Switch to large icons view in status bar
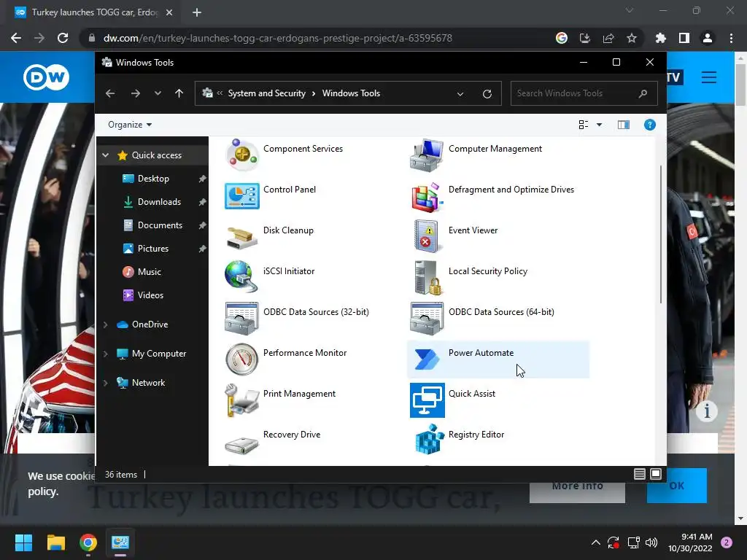747x560 pixels. pyautogui.click(x=656, y=474)
